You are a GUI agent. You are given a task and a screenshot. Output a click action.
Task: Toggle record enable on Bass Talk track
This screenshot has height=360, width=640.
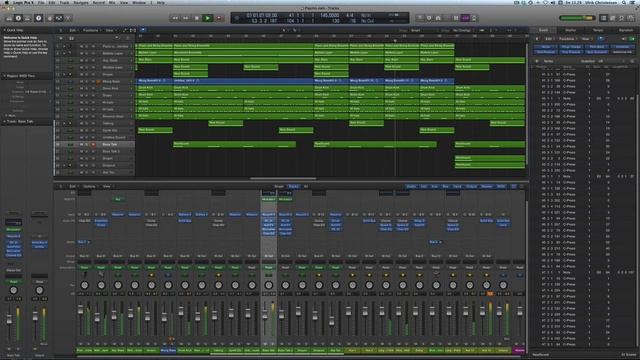(x=93, y=144)
